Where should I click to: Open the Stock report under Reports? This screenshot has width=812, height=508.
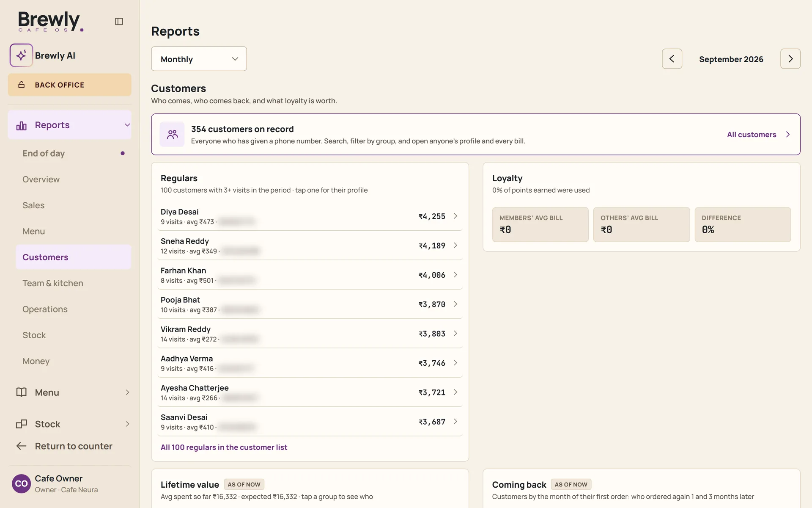click(x=74, y=335)
